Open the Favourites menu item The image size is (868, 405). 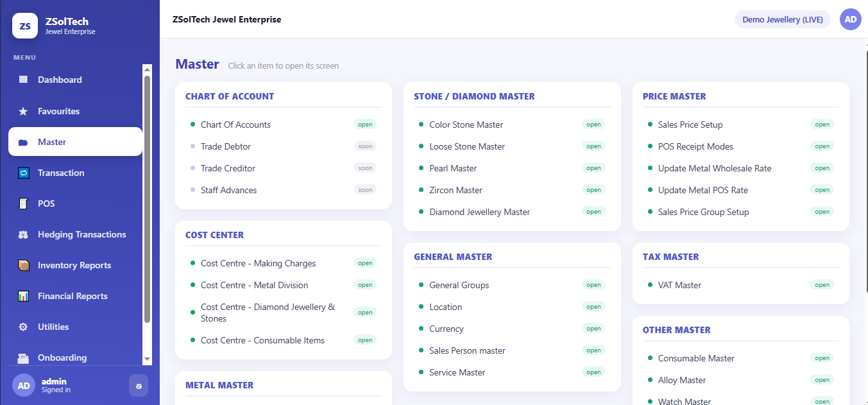[76, 111]
